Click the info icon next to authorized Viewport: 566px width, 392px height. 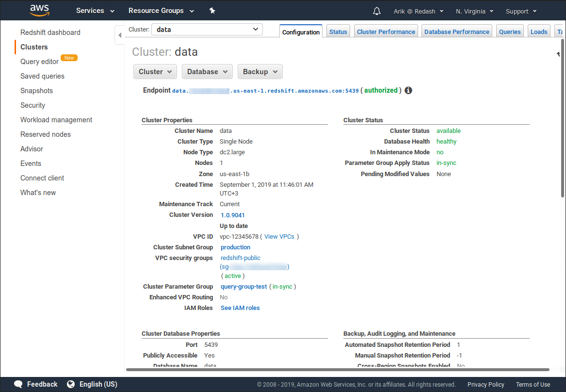tap(408, 90)
